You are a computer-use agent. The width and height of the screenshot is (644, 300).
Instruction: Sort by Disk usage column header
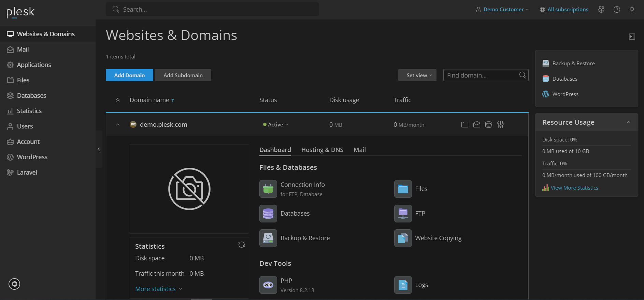[x=344, y=100]
